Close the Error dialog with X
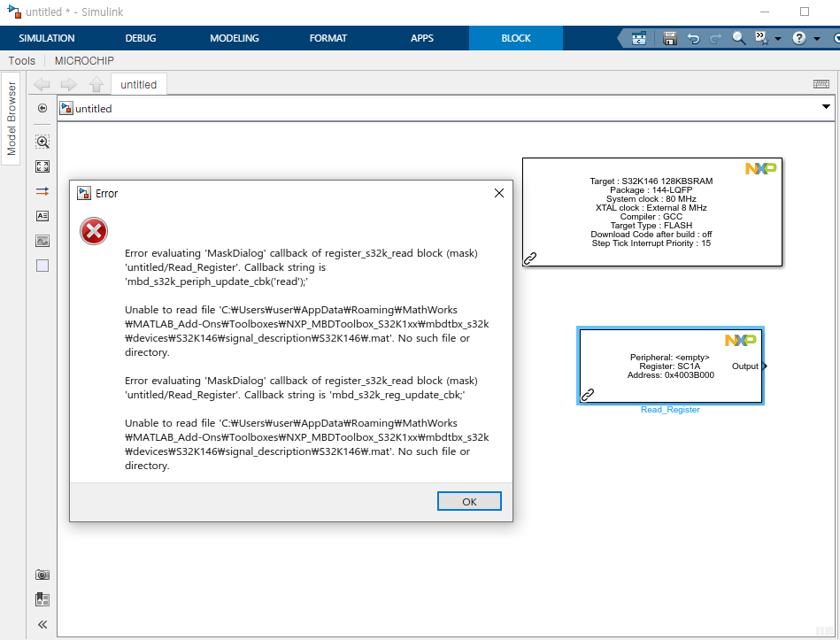Viewport: 840px width, 640px height. [498, 193]
